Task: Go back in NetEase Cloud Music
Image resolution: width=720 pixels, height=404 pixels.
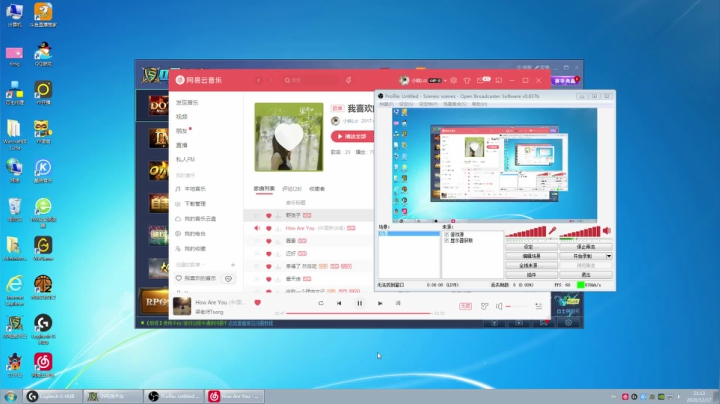Action: [259, 80]
